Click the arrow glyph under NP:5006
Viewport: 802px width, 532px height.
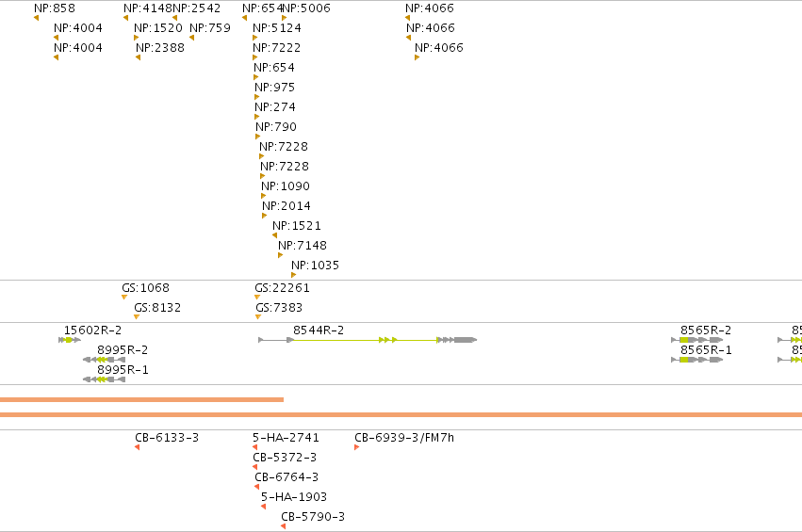285,18
